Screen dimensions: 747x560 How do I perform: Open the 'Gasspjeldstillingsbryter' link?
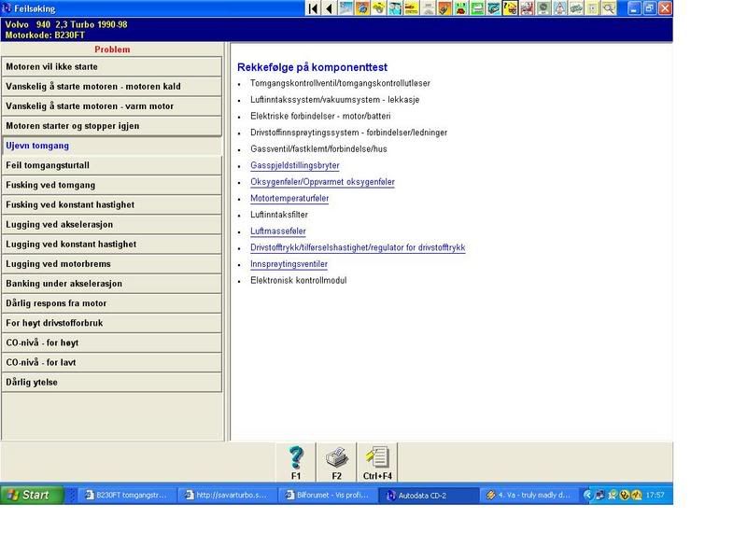[x=294, y=165]
